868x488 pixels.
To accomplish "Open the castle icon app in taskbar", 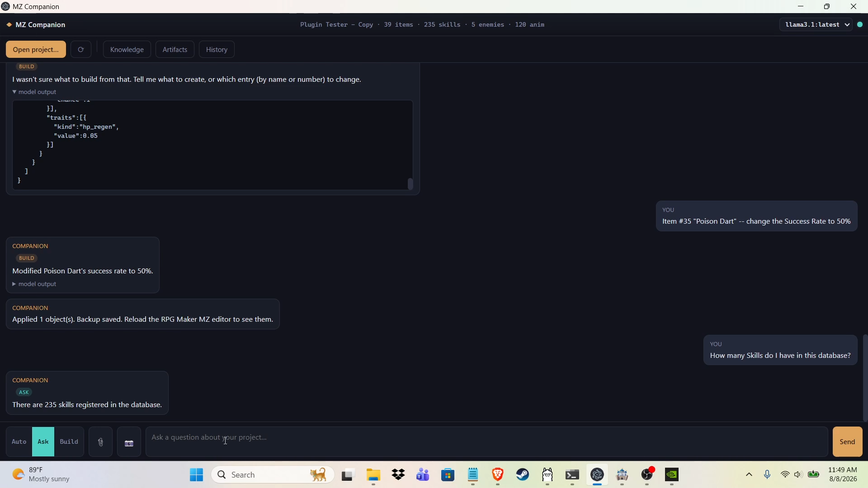I will [622, 475].
